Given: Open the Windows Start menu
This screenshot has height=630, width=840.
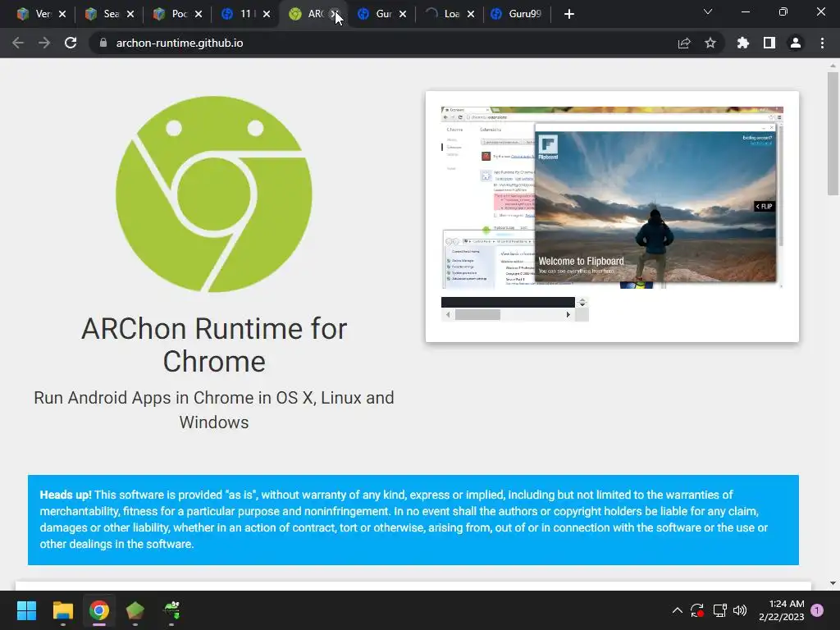Looking at the screenshot, I should click(26, 610).
